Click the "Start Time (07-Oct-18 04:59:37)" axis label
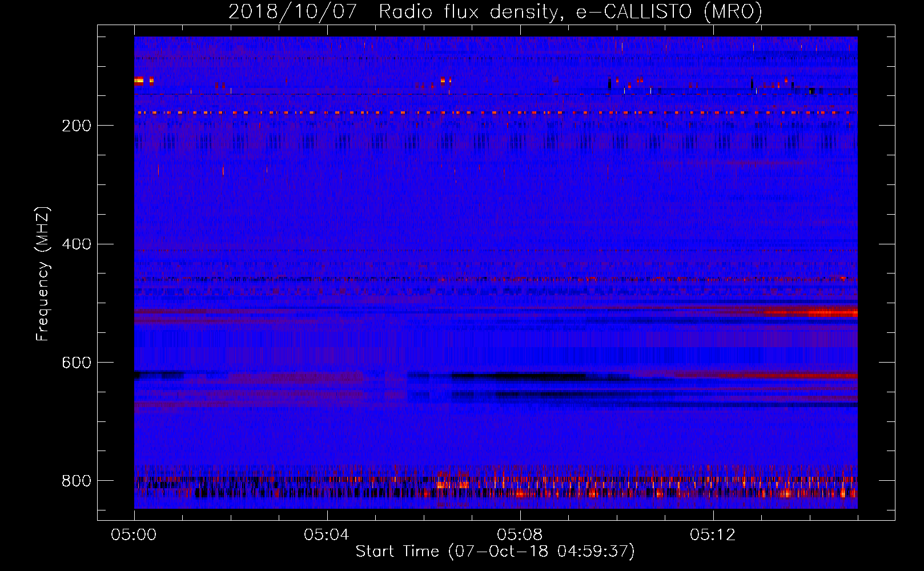Viewport: 924px width, 571px height. point(495,551)
